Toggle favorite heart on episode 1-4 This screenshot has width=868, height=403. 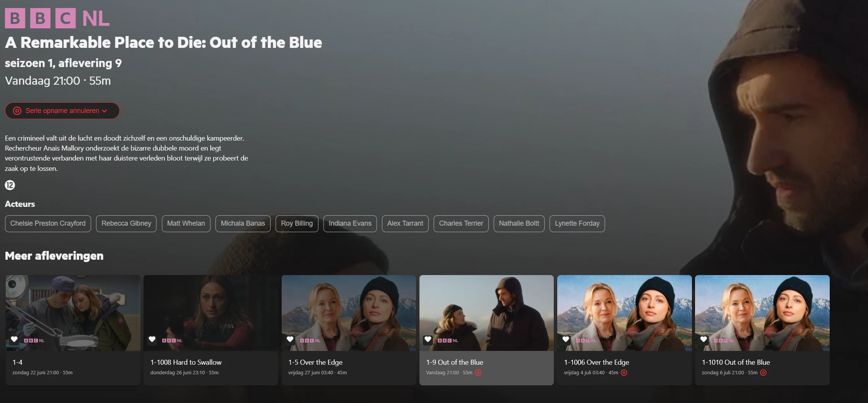14,339
